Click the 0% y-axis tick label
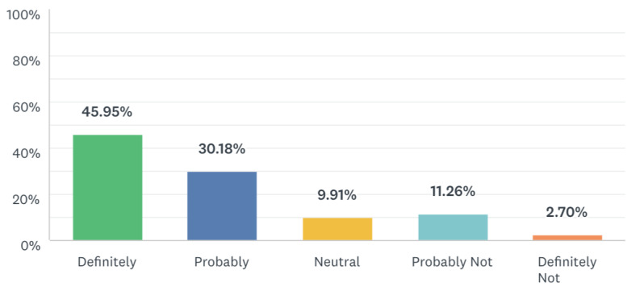This screenshot has width=644, height=291. click(x=30, y=245)
